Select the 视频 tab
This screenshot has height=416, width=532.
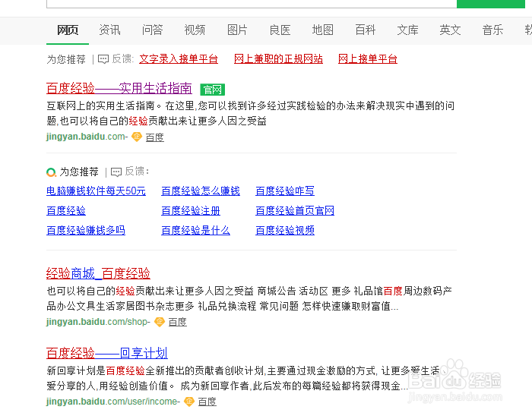pyautogui.click(x=195, y=30)
